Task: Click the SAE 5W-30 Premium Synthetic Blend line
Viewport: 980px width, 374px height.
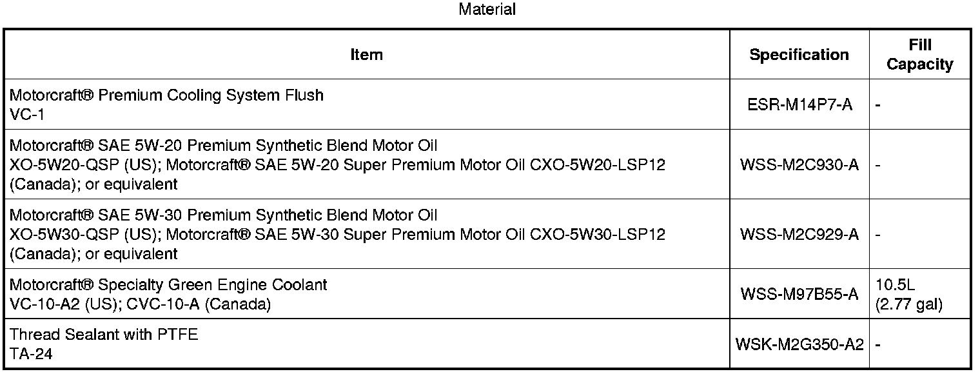Action: tap(223, 215)
